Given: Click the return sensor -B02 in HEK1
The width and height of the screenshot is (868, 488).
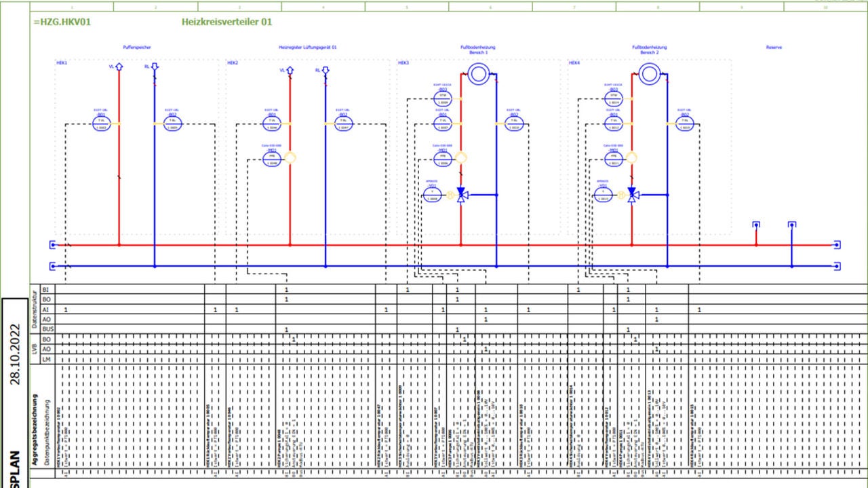Looking at the screenshot, I should pyautogui.click(x=173, y=123).
